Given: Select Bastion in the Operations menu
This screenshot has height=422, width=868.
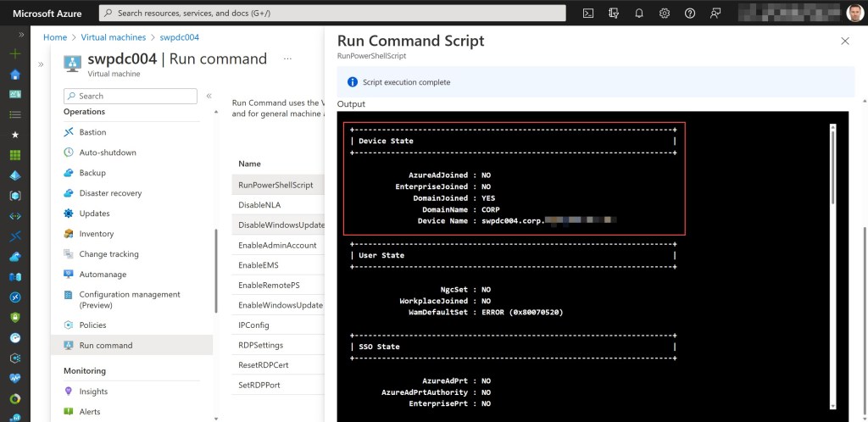Looking at the screenshot, I should coord(92,132).
